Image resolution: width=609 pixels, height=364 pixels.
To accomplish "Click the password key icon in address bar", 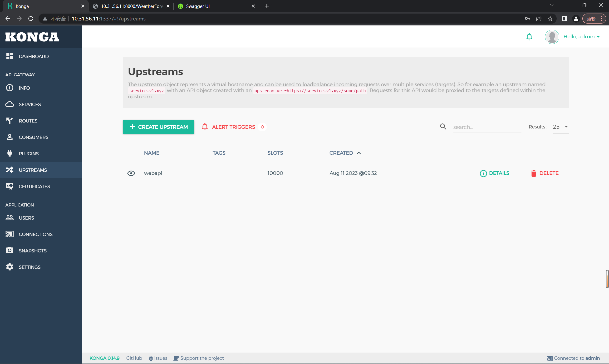I will click(x=527, y=19).
